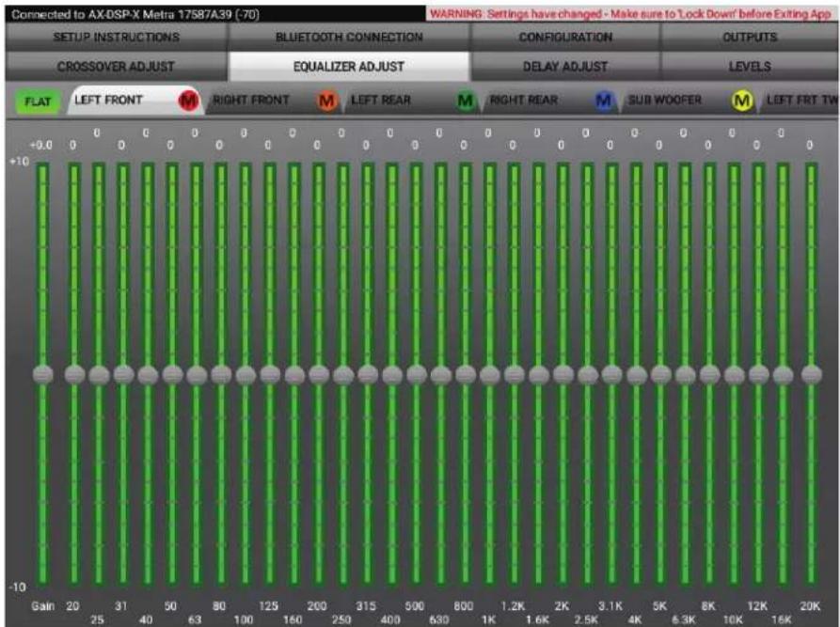The image size is (840, 627).
Task: Click the 400 Hz band slider handle
Action: point(392,374)
